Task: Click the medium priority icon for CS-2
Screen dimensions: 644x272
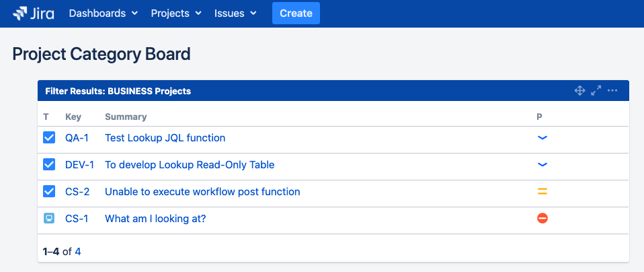Action: [x=542, y=192]
